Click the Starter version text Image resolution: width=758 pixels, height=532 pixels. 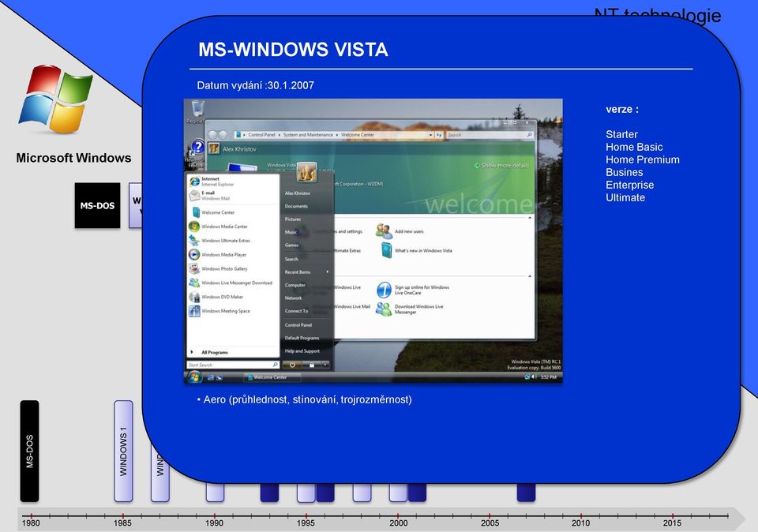(x=621, y=134)
